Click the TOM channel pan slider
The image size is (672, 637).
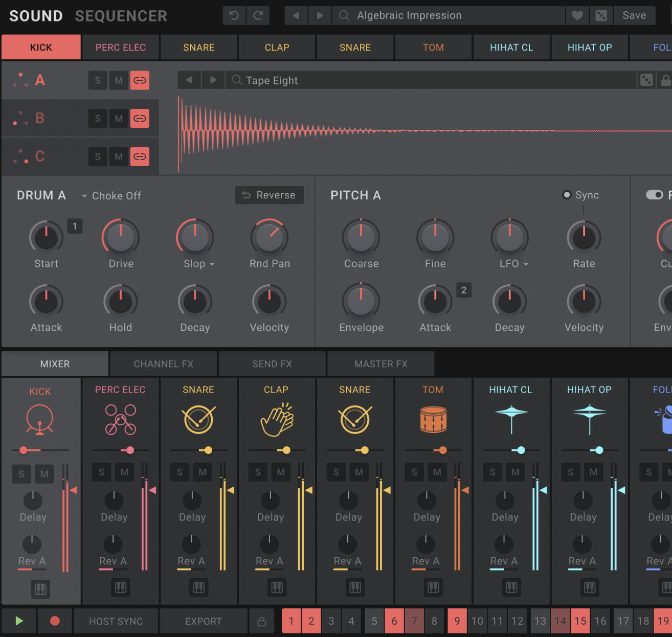click(442, 450)
